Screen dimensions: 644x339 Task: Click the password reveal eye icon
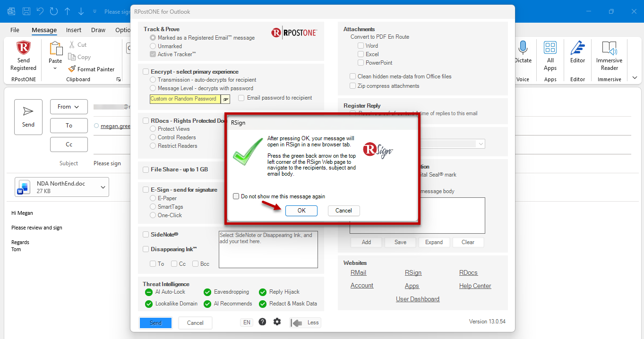[225, 99]
